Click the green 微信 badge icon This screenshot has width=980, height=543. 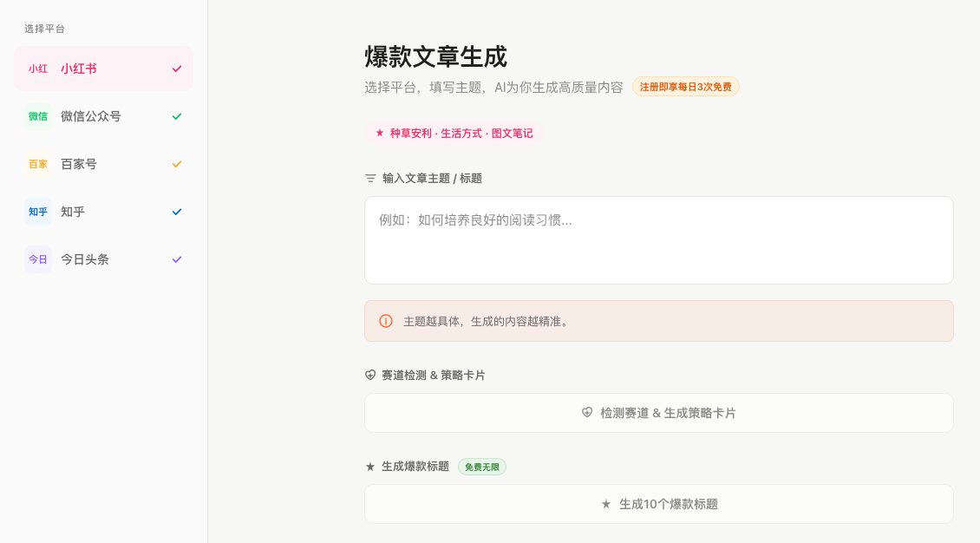[38, 116]
